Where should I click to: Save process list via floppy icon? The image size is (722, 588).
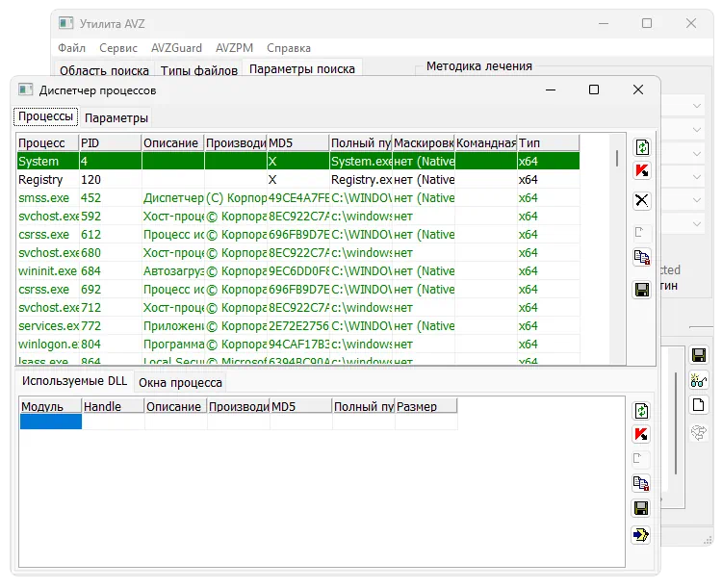point(642,290)
